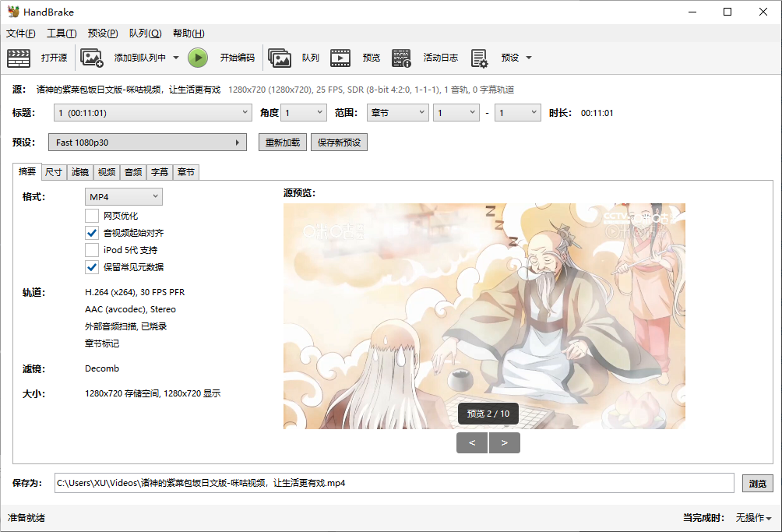Click the Open Source clapperboard icon

19,58
